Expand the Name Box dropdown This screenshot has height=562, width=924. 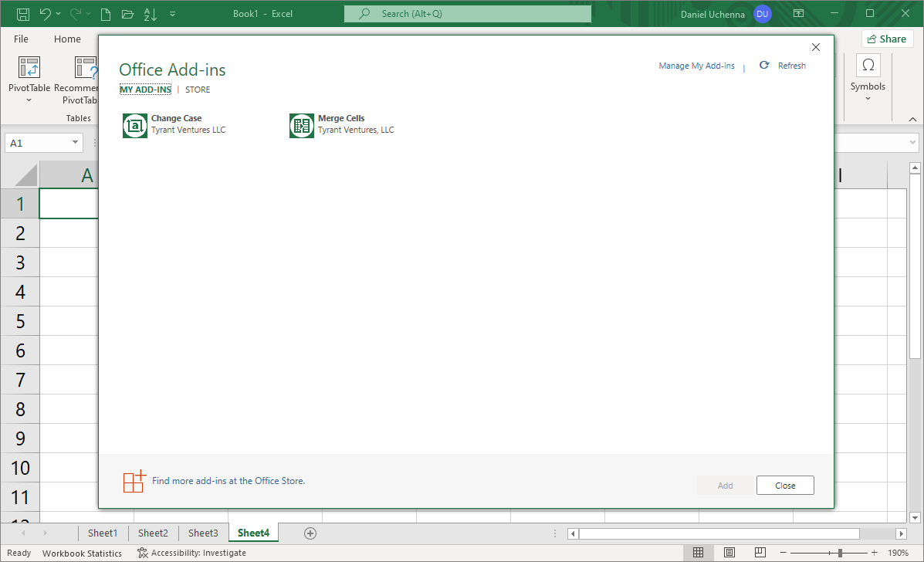[x=76, y=143]
